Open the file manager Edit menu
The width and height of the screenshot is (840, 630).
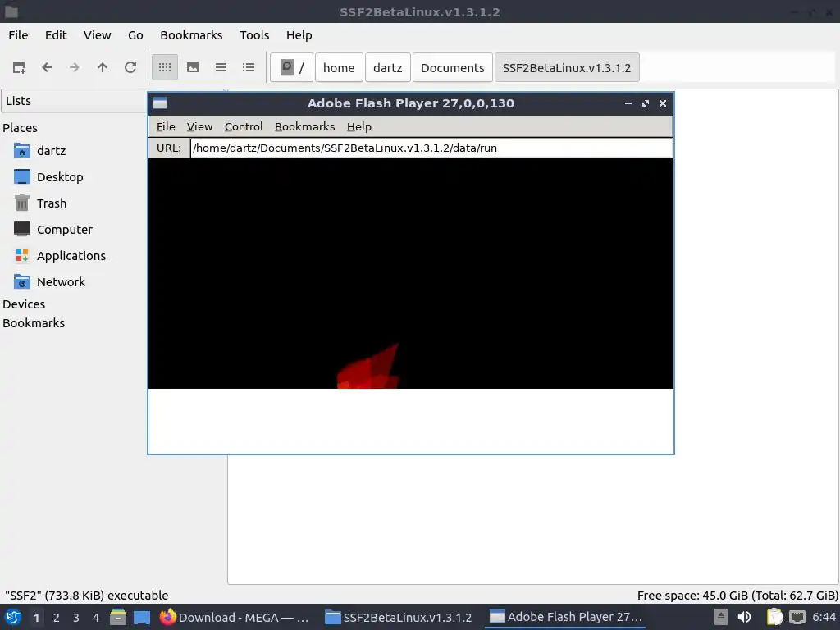pos(56,35)
